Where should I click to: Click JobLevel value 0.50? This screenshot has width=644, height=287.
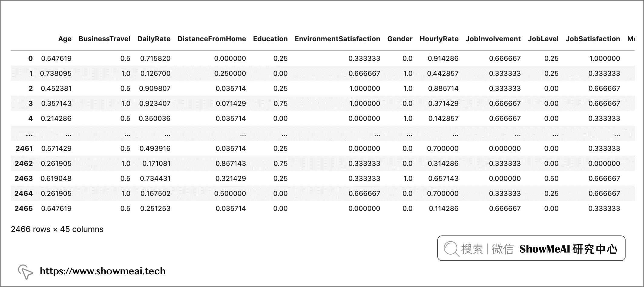(551, 179)
